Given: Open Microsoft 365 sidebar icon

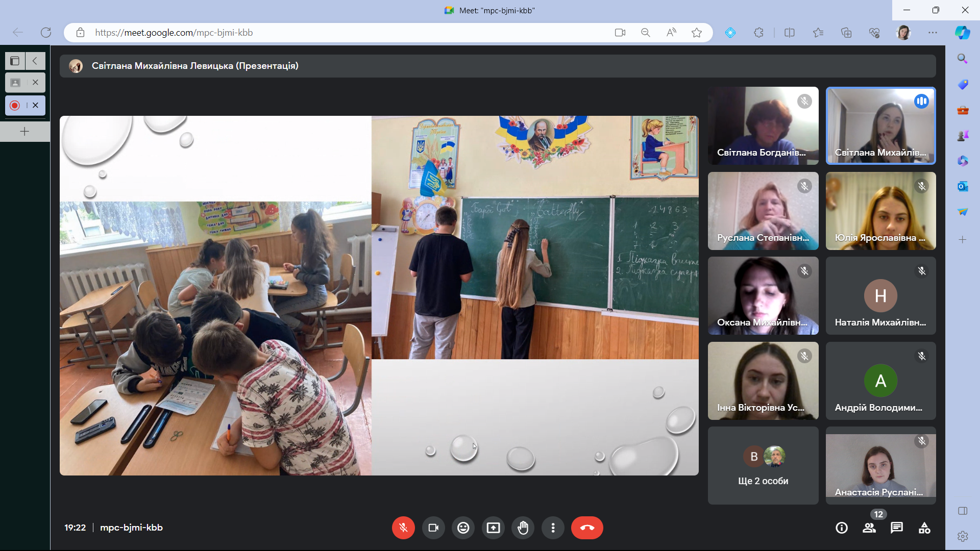Looking at the screenshot, I should (x=963, y=161).
